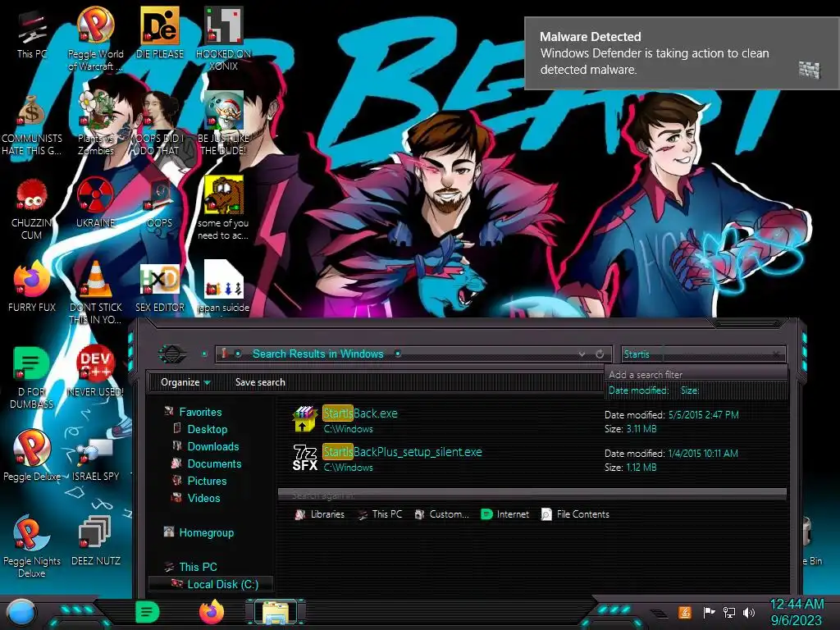
Task: Open the Action Center flag tray icon
Action: pos(709,612)
